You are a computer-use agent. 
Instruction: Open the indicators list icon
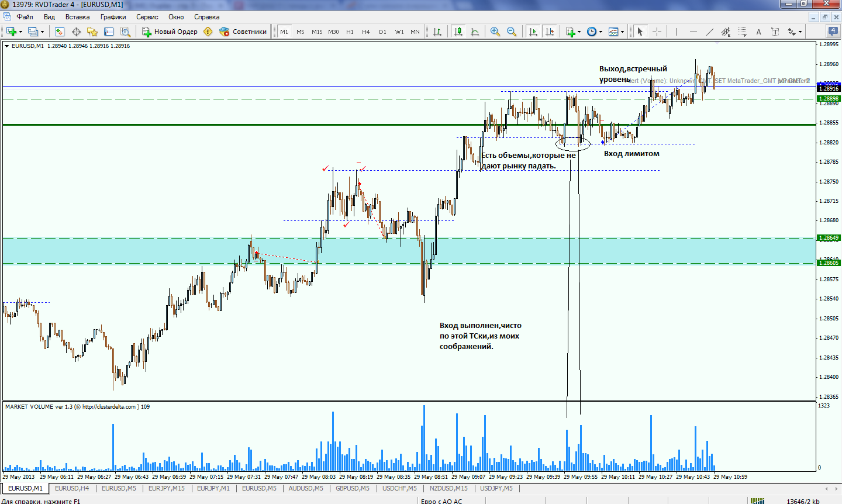tap(571, 32)
